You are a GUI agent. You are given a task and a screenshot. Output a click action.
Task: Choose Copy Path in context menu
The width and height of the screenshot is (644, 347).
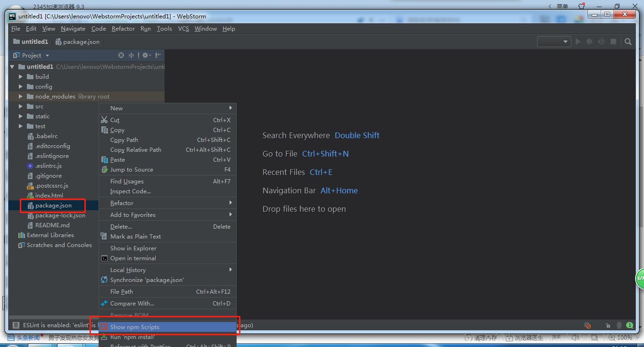(x=167, y=140)
